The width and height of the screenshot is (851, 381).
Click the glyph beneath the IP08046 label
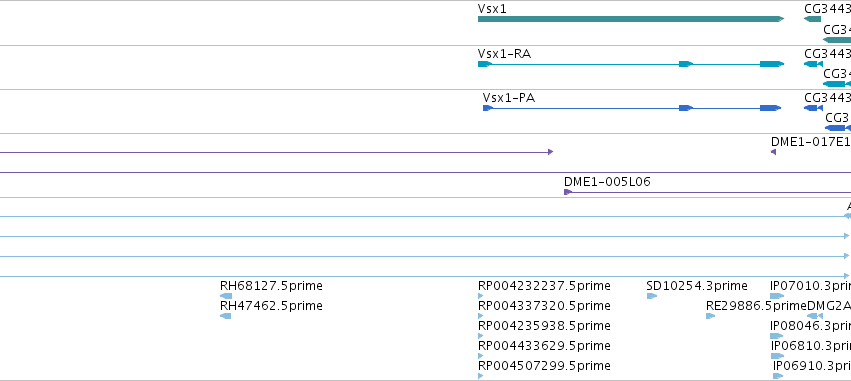pyautogui.click(x=777, y=336)
